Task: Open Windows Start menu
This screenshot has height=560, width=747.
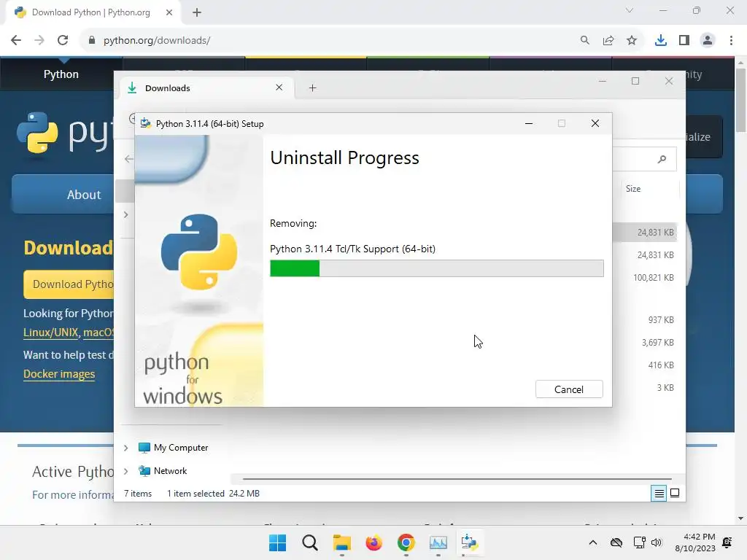Action: [x=277, y=542]
